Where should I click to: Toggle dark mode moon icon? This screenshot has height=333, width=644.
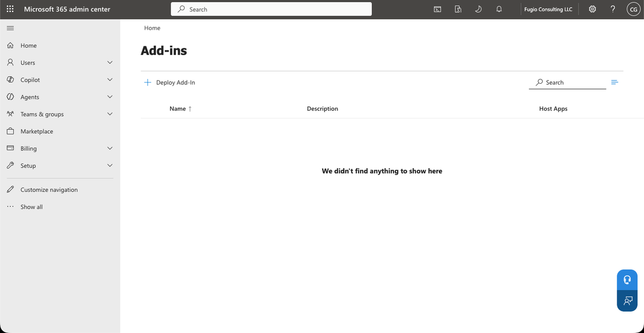tap(478, 9)
